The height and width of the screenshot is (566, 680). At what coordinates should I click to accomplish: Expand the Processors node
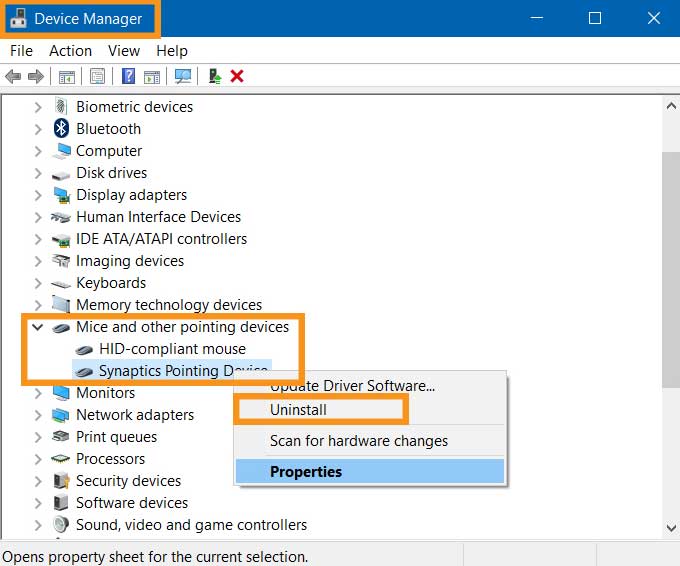pyautogui.click(x=38, y=459)
